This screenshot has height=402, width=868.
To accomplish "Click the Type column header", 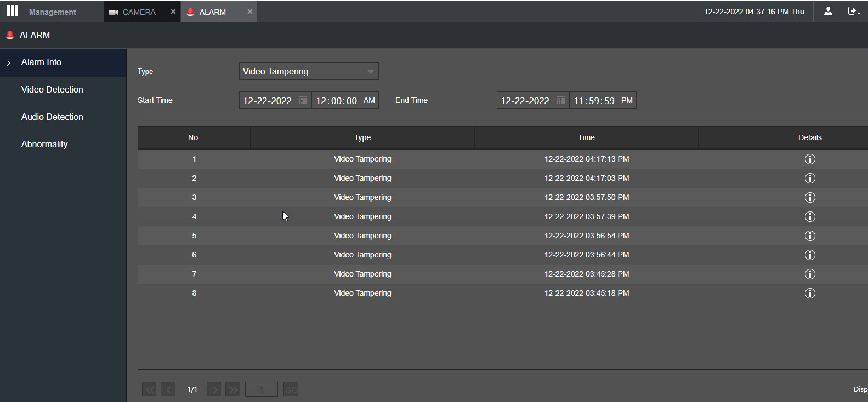I will [x=362, y=137].
